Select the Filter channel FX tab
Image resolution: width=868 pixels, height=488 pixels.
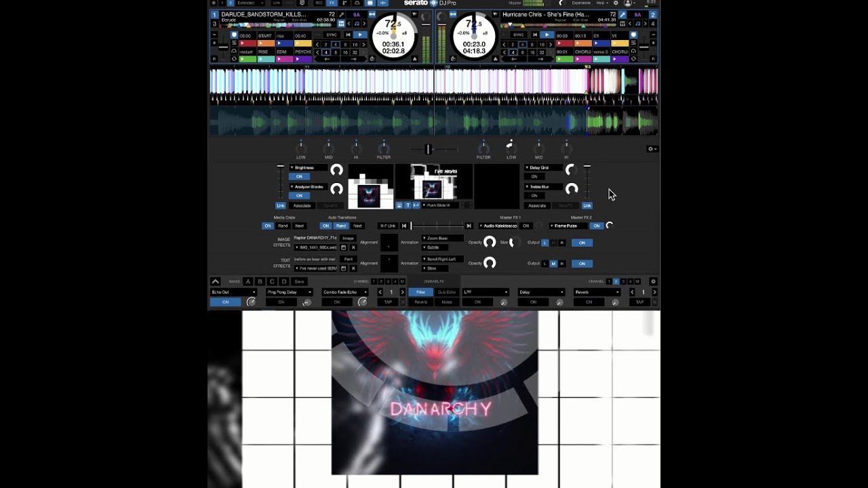pyautogui.click(x=420, y=292)
